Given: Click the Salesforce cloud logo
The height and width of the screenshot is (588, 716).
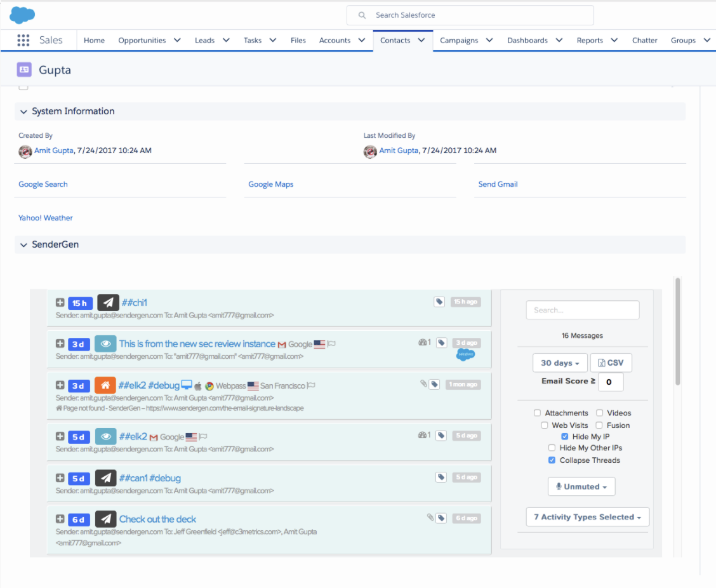Looking at the screenshot, I should pos(22,15).
